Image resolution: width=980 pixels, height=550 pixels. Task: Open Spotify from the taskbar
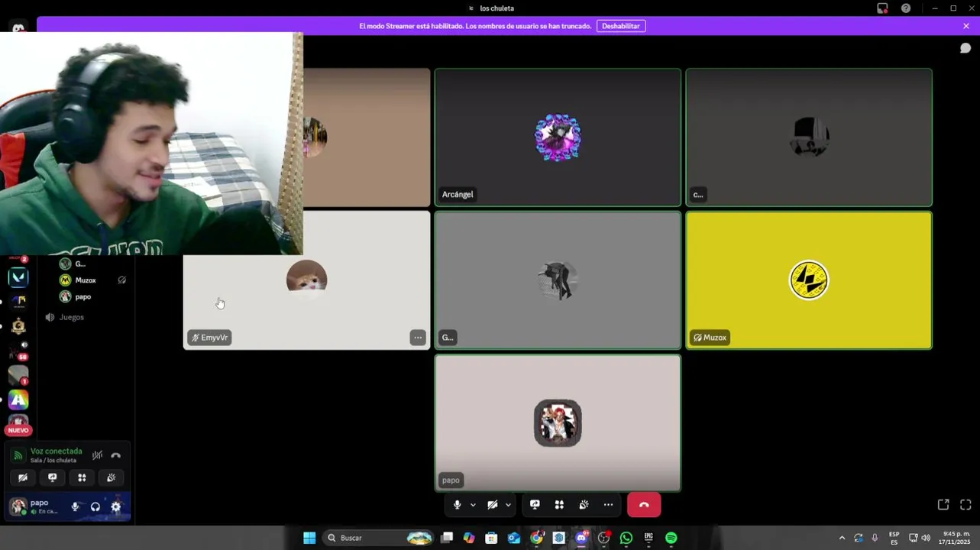point(671,538)
